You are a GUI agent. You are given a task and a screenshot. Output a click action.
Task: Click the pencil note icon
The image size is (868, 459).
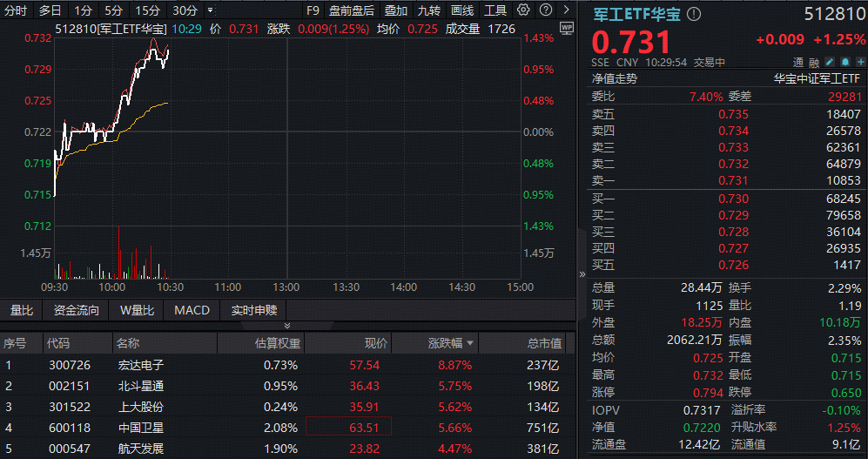(x=830, y=63)
